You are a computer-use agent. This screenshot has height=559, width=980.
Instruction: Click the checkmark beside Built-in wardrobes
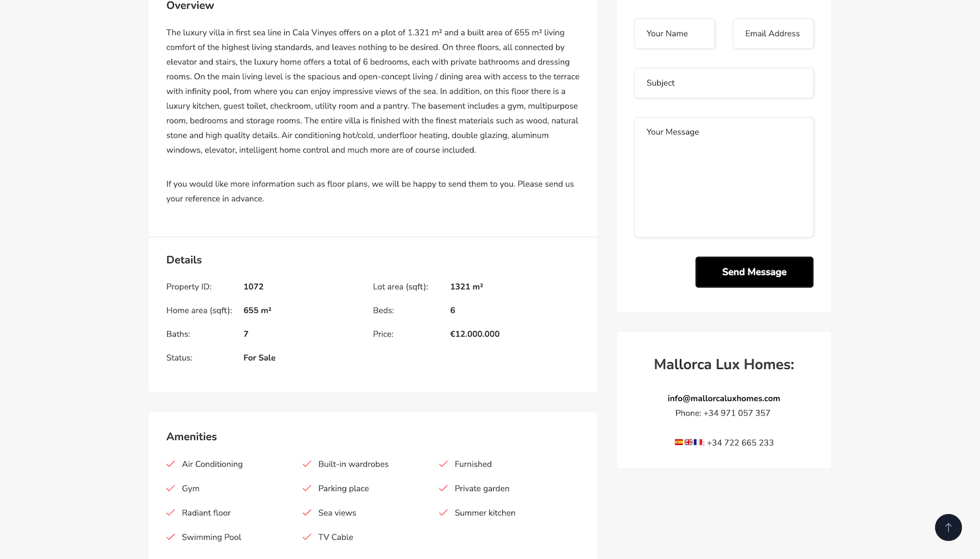tap(306, 464)
